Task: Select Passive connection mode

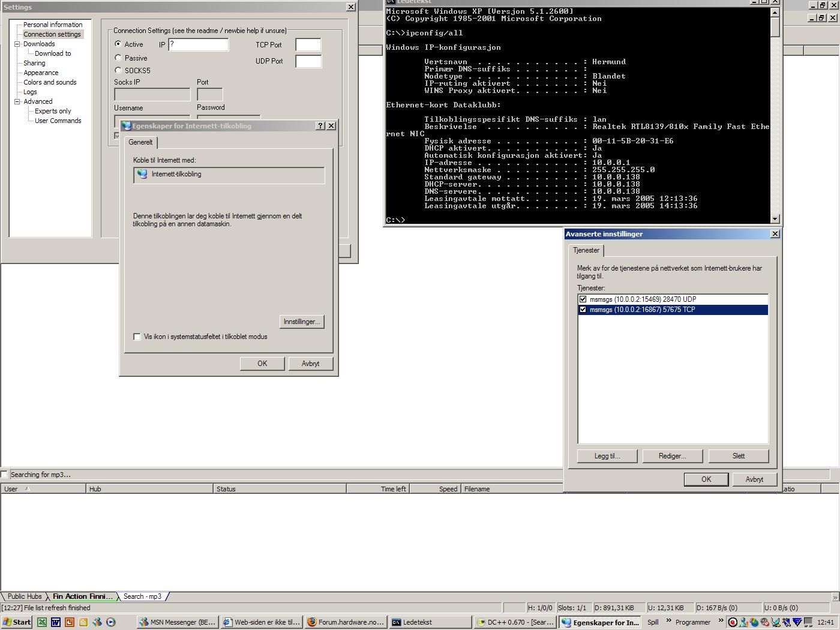Action: [x=118, y=58]
